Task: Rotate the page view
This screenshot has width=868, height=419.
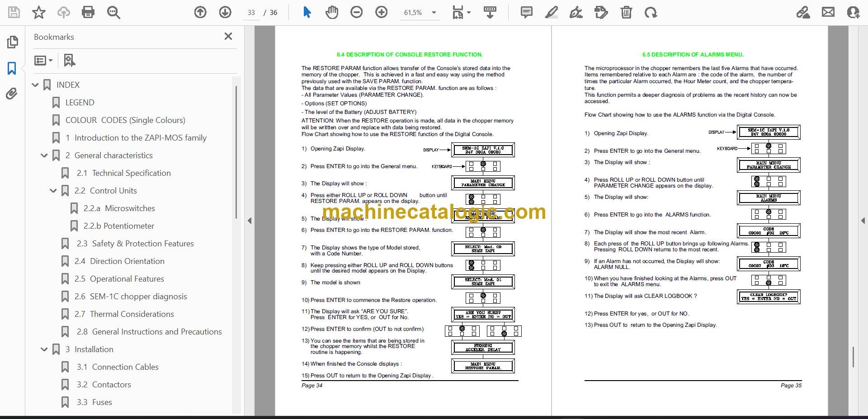Action: click(x=651, y=12)
